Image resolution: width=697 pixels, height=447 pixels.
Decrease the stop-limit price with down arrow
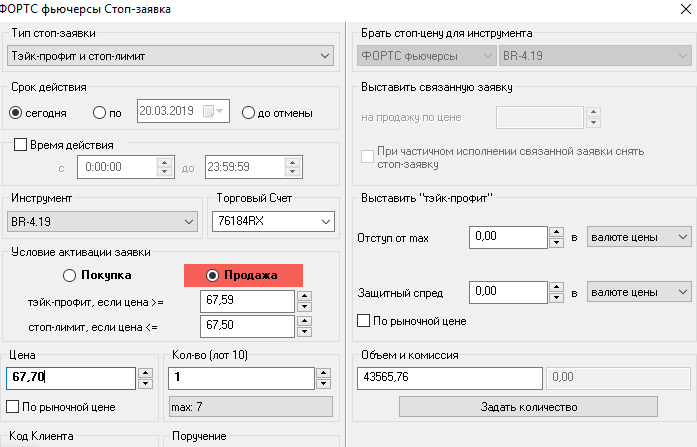304,331
